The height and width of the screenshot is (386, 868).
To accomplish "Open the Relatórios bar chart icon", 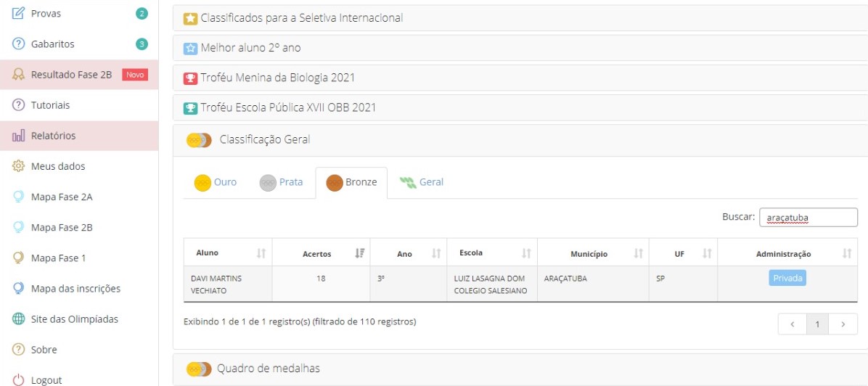I will (x=18, y=136).
